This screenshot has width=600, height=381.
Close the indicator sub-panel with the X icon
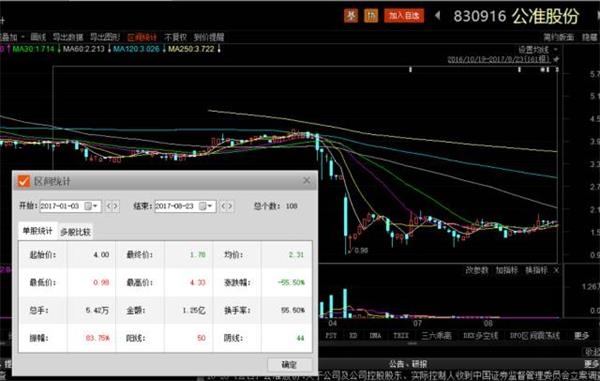(x=556, y=270)
